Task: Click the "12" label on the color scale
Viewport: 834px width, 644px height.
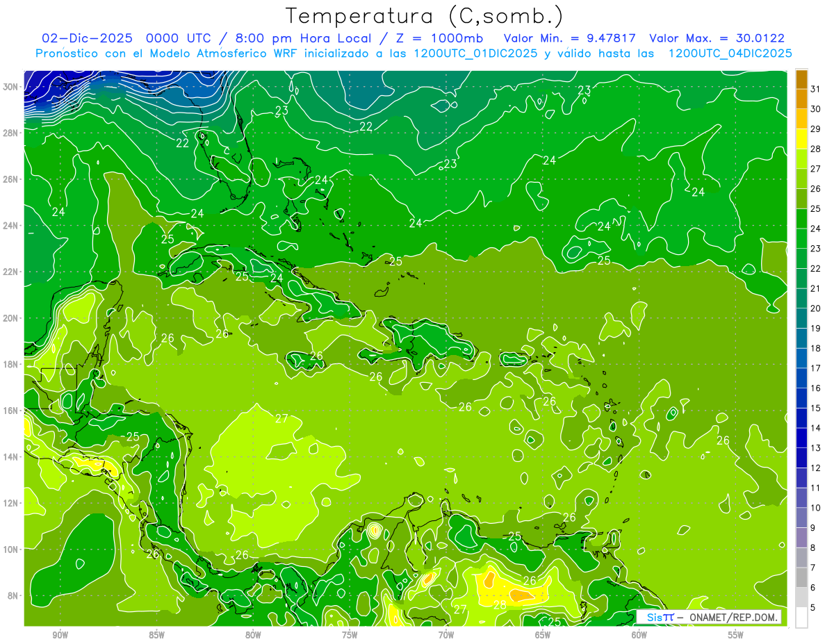Action: click(815, 468)
